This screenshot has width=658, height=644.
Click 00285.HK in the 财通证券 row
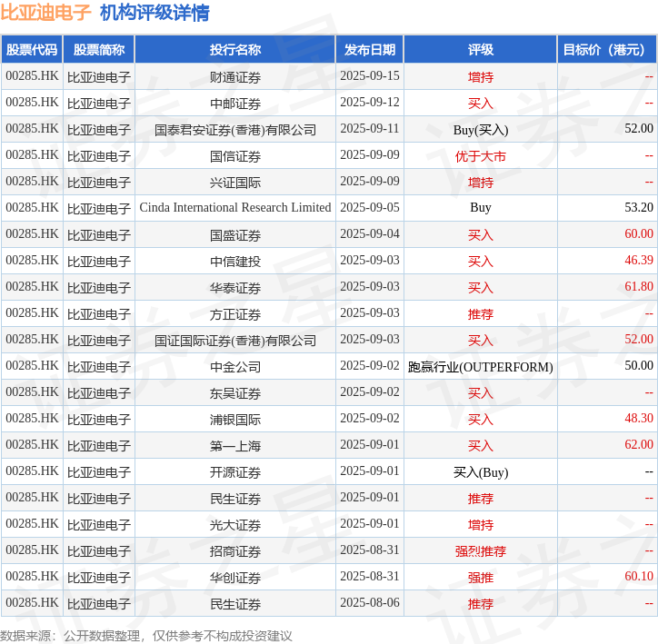[32, 76]
